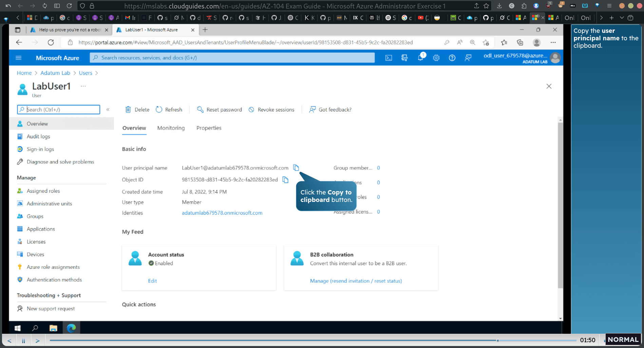Open Directories and subscriptions filter icon
The width and height of the screenshot is (644, 348).
(x=404, y=58)
